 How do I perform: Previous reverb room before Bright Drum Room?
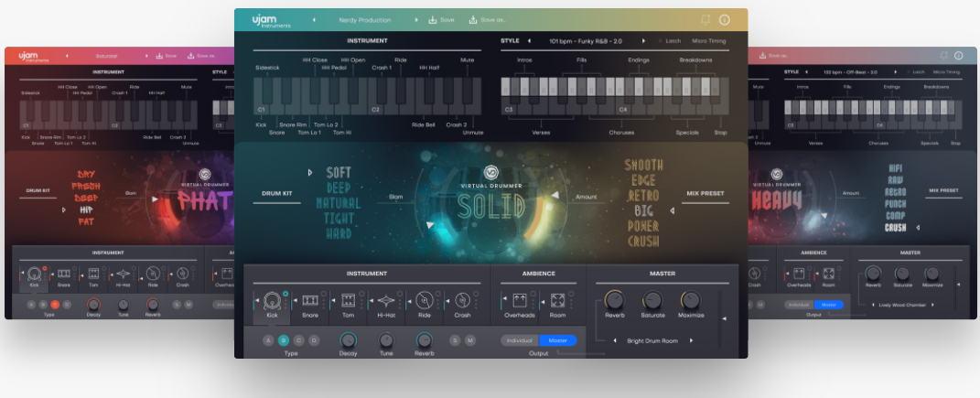click(x=614, y=340)
